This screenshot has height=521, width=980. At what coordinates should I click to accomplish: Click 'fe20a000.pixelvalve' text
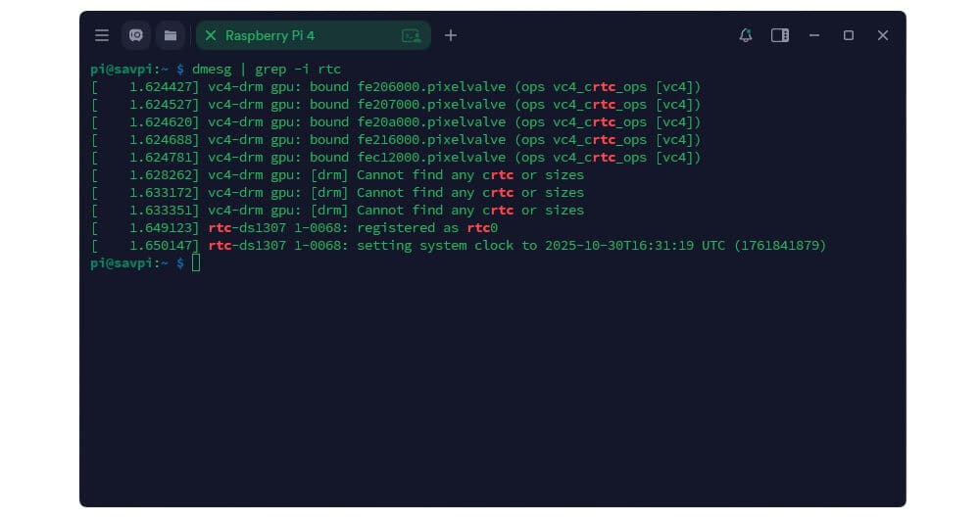pyautogui.click(x=431, y=121)
